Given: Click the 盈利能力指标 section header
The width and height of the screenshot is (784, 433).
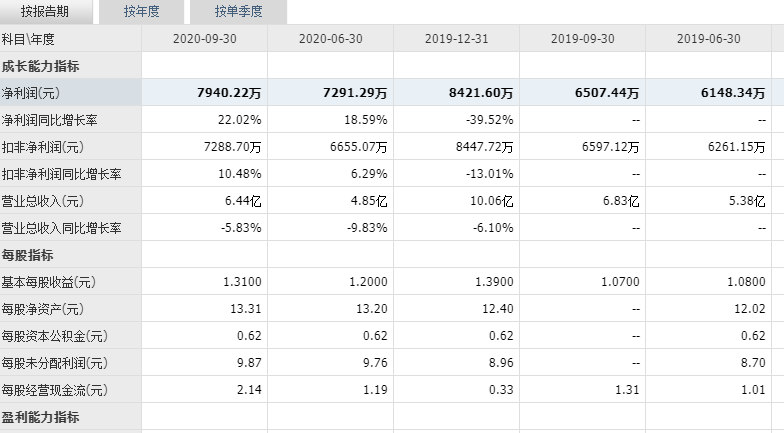Looking at the screenshot, I should pos(40,417).
